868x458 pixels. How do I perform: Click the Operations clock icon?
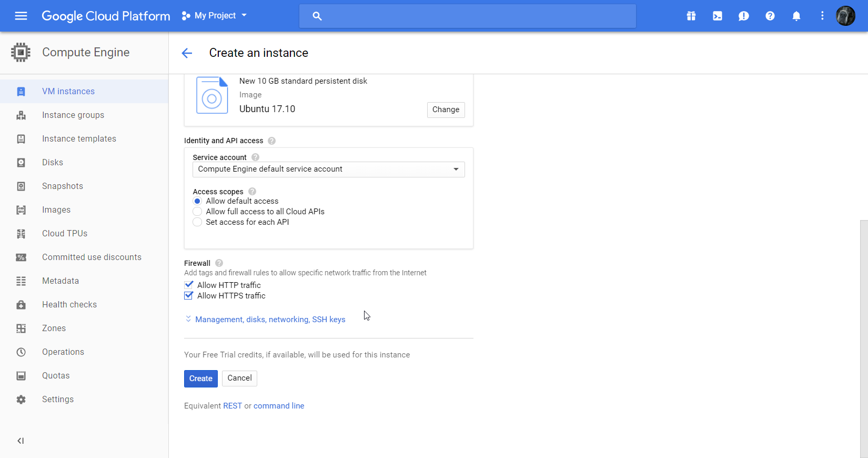pyautogui.click(x=21, y=352)
